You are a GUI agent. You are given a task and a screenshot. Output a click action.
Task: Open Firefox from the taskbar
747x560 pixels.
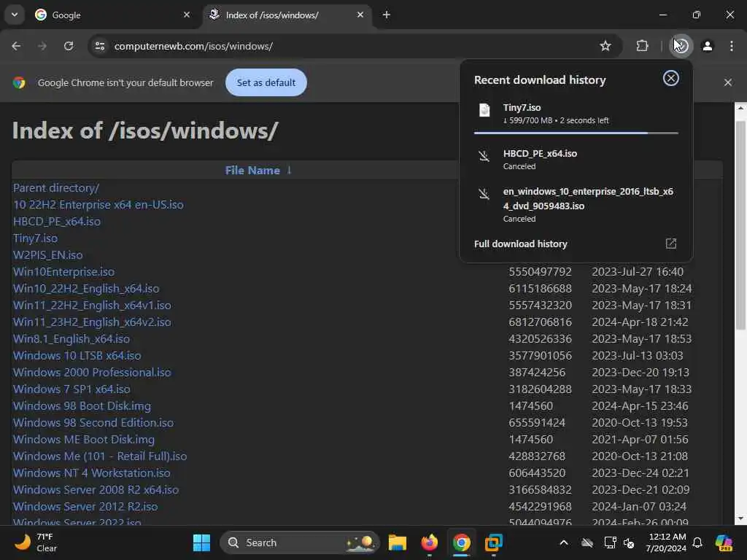click(429, 542)
